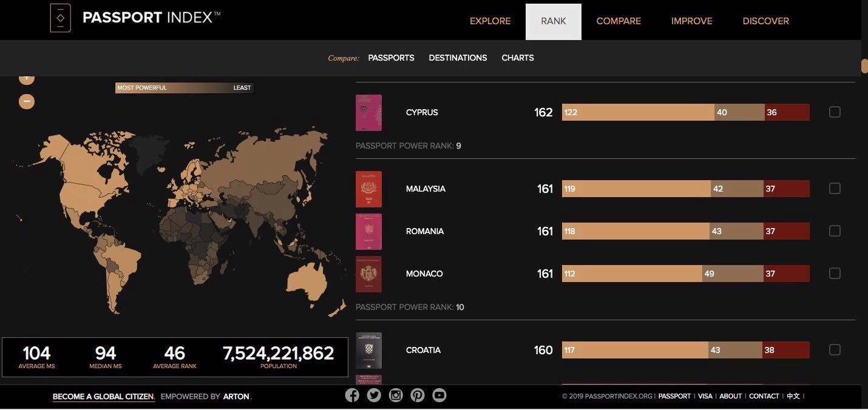Click the 104 Average MS statistic
This screenshot has width=868, height=410.
coord(36,357)
